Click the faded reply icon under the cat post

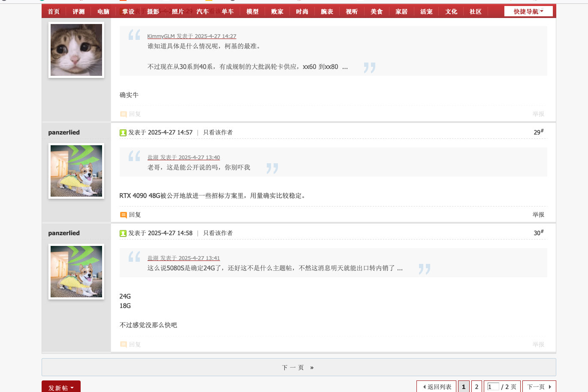point(123,114)
